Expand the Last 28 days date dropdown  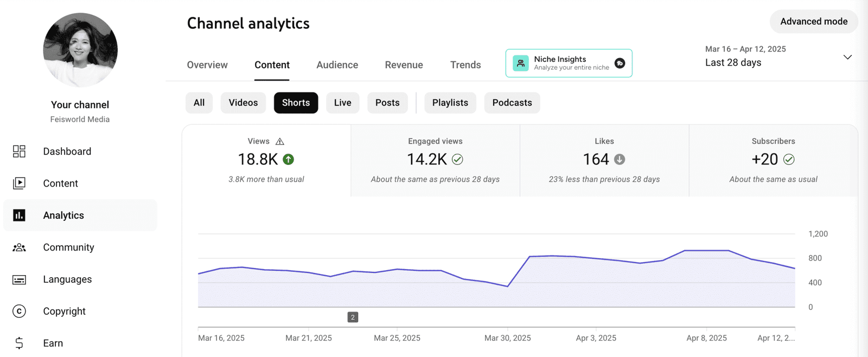[x=847, y=57]
